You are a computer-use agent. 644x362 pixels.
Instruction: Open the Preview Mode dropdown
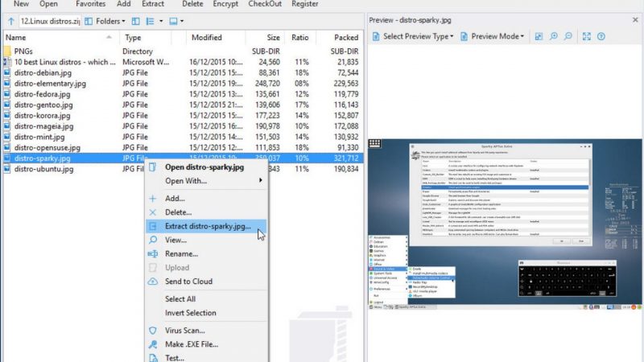tap(522, 36)
